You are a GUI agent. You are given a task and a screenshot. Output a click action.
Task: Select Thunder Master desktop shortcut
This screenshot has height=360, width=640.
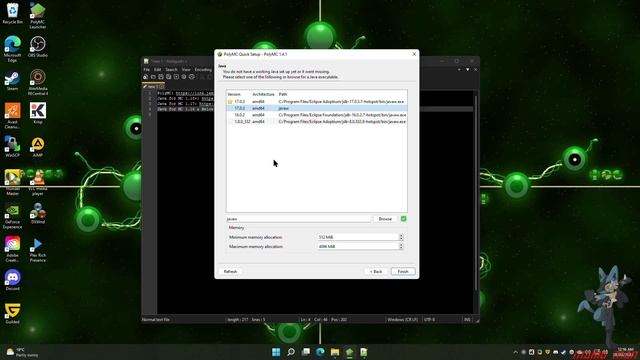coord(13,183)
